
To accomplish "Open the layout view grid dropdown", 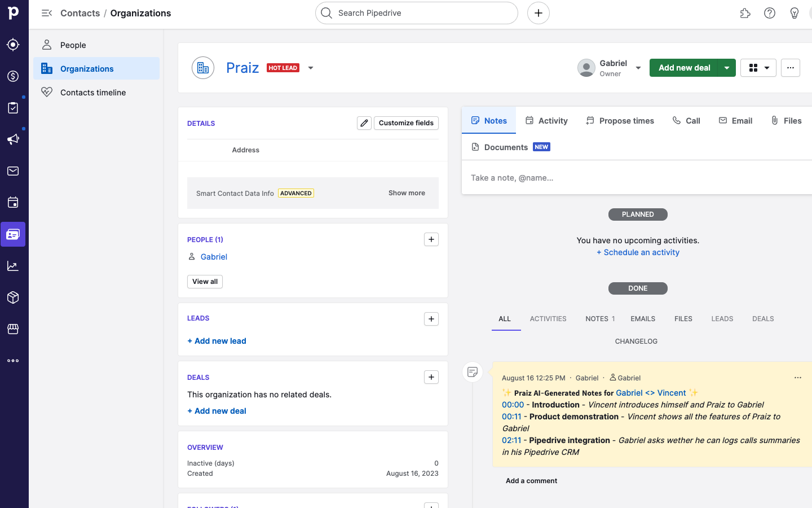I will pos(758,68).
